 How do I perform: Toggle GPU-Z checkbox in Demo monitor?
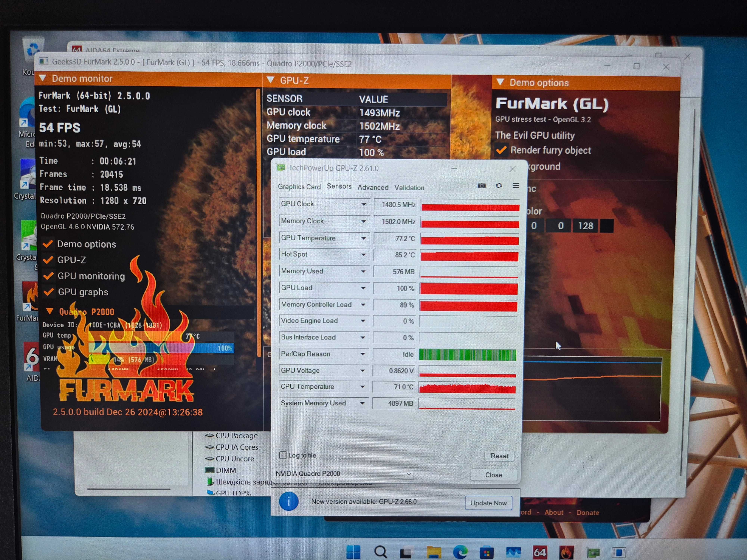click(48, 260)
